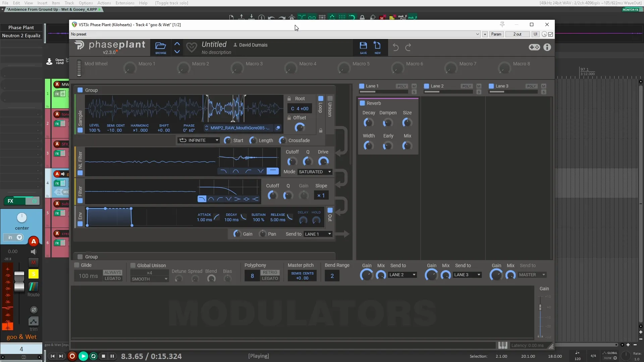Image resolution: width=644 pixels, height=362 pixels.
Task: Toggle sample Loop enable box
Action: [x=321, y=99]
